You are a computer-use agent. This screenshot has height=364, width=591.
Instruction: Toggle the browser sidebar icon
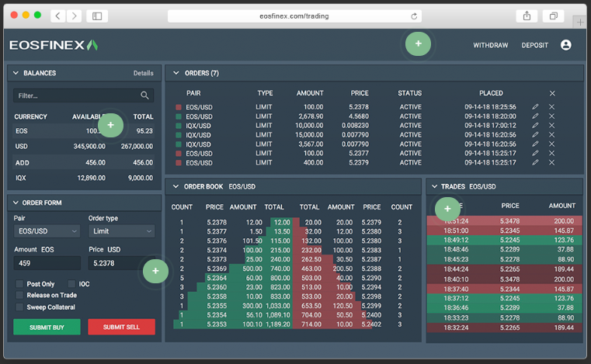(97, 16)
